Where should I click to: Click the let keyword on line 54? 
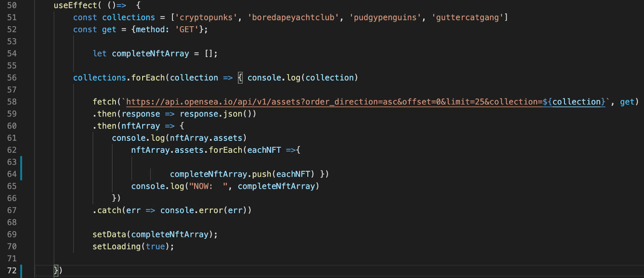click(100, 53)
